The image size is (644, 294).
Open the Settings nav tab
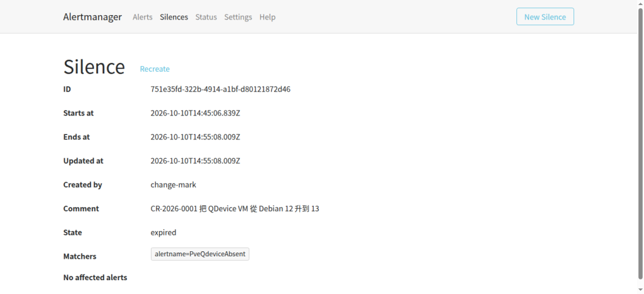coord(238,17)
